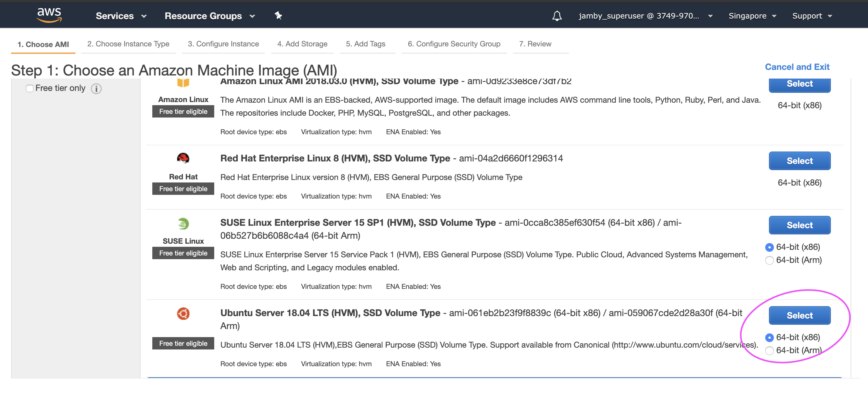Click the Amazon Linux logo icon

tap(183, 83)
